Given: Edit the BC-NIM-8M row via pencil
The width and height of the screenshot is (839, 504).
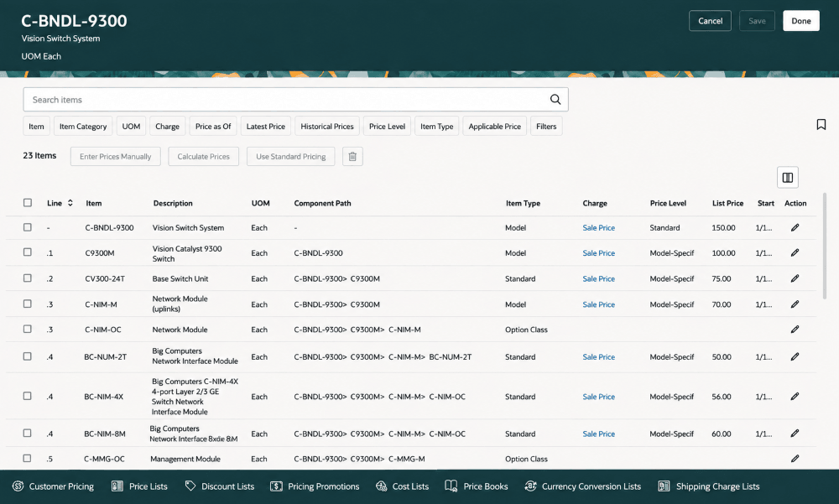Looking at the screenshot, I should coord(795,434).
